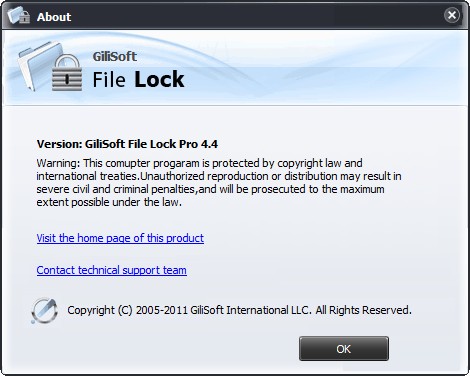Click the gray padlock icon in banner

click(x=67, y=72)
